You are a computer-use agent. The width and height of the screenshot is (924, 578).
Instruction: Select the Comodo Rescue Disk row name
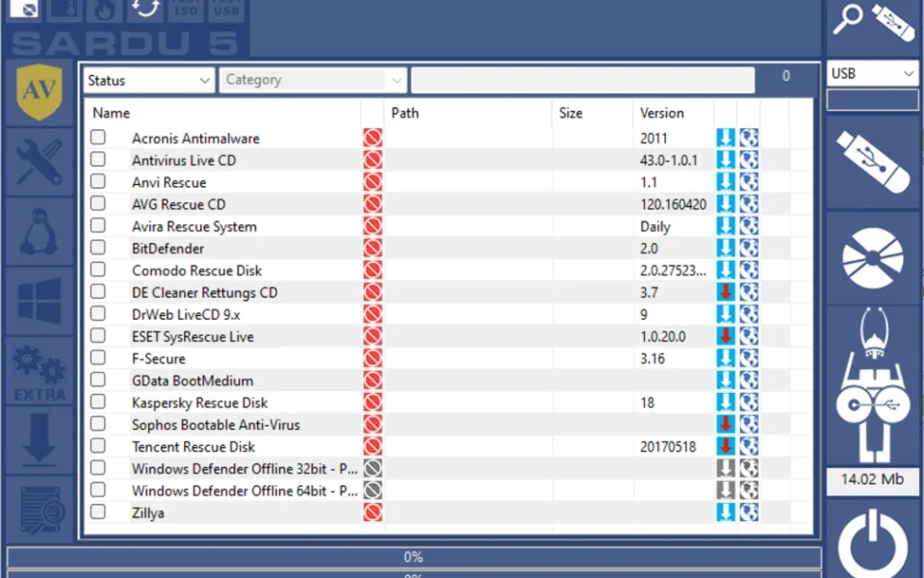[196, 270]
